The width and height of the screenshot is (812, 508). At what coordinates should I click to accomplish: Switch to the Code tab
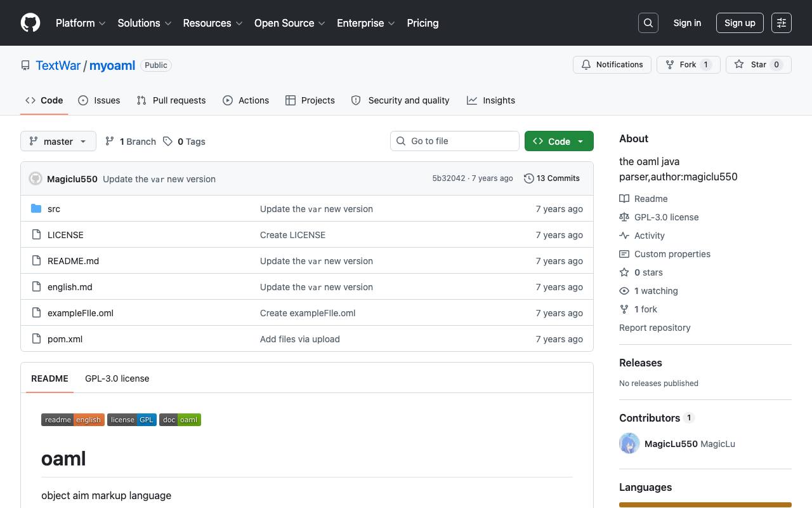pyautogui.click(x=44, y=100)
